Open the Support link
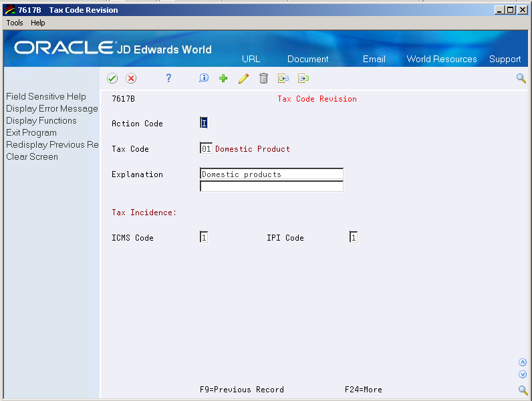532x401 pixels. click(x=505, y=59)
